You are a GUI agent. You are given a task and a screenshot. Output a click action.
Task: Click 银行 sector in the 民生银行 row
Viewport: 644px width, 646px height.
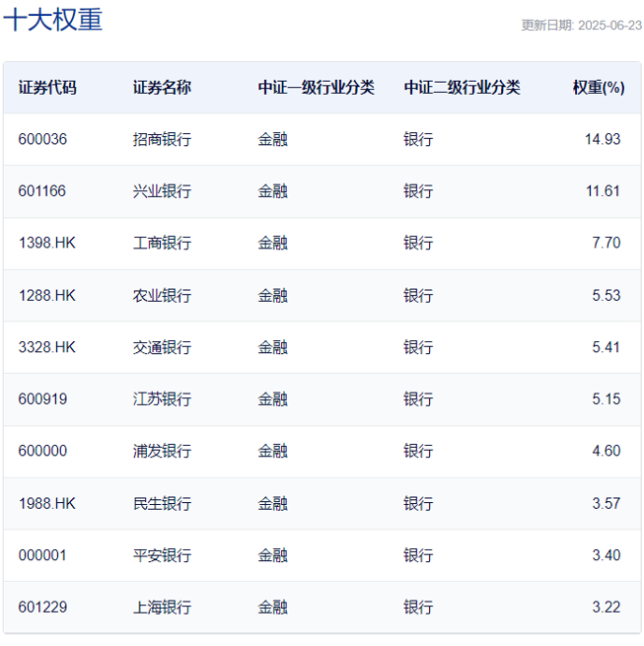[418, 504]
